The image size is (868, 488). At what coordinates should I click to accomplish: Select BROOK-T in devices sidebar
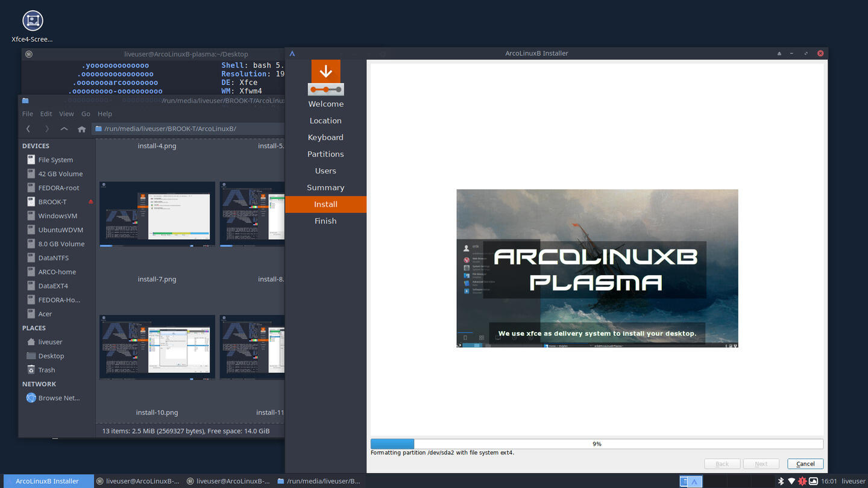point(57,202)
